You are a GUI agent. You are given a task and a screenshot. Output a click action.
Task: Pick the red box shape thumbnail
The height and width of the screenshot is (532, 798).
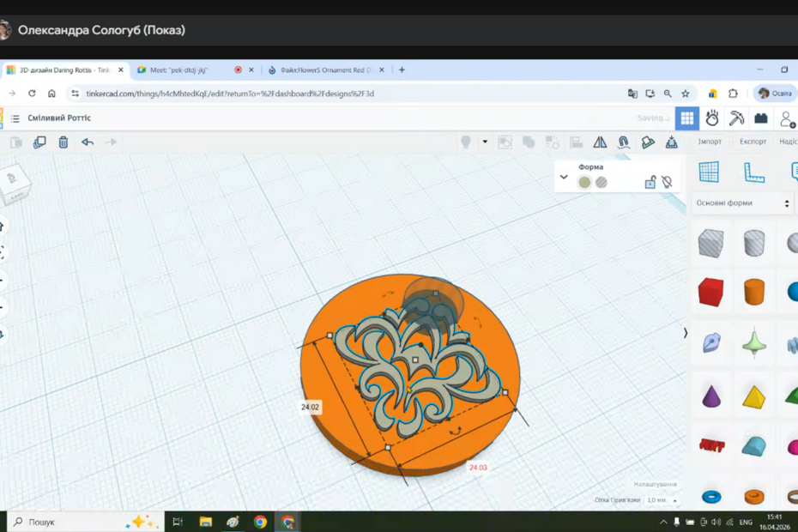[710, 293]
